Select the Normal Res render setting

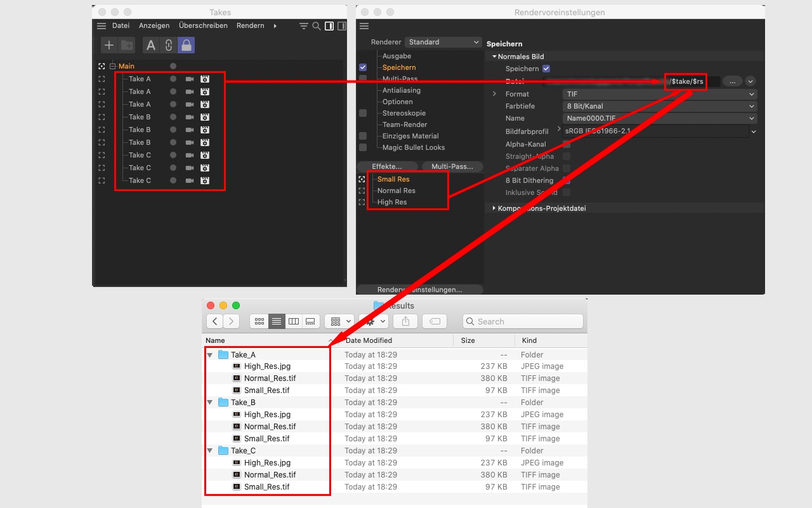tap(396, 190)
